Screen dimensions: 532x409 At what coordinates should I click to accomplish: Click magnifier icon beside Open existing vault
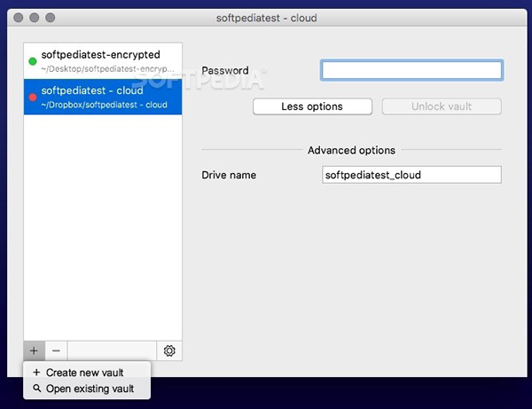pyautogui.click(x=36, y=389)
